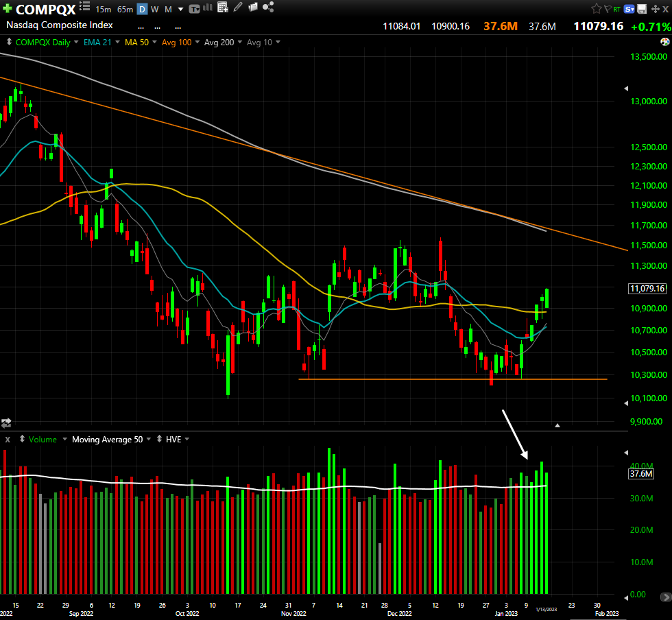
Task: Open the Volume dropdown arrow
Action: [x=64, y=439]
